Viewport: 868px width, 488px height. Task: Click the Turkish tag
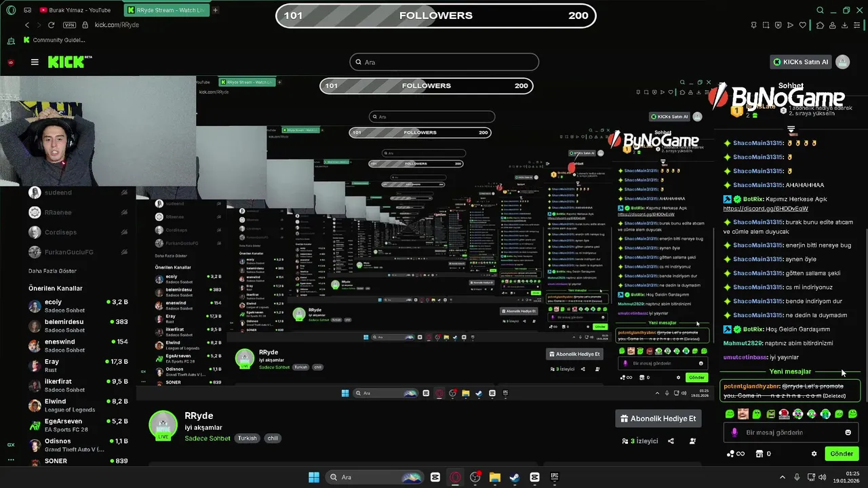point(247,439)
